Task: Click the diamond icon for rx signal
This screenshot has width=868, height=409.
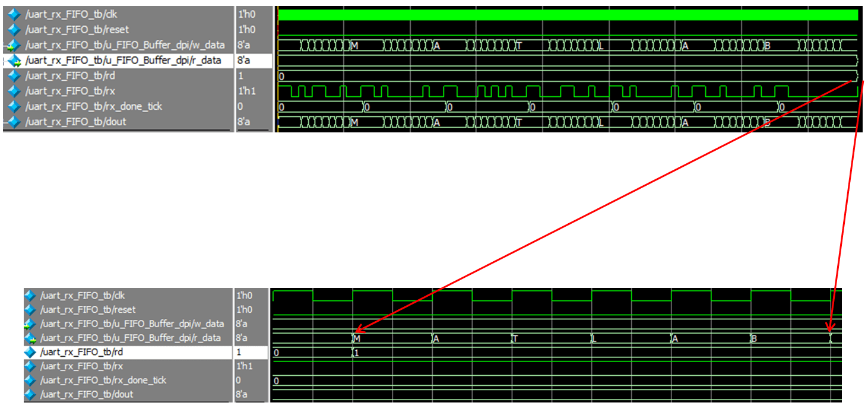Action: (13, 89)
